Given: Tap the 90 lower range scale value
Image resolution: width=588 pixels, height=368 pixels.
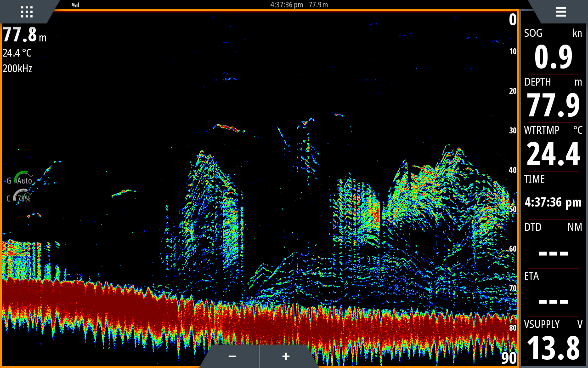Looking at the screenshot, I should [509, 358].
